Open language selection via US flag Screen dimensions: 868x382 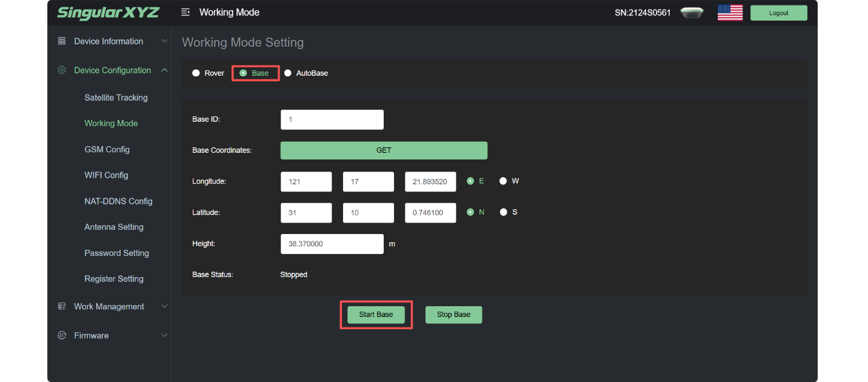pyautogui.click(x=730, y=13)
